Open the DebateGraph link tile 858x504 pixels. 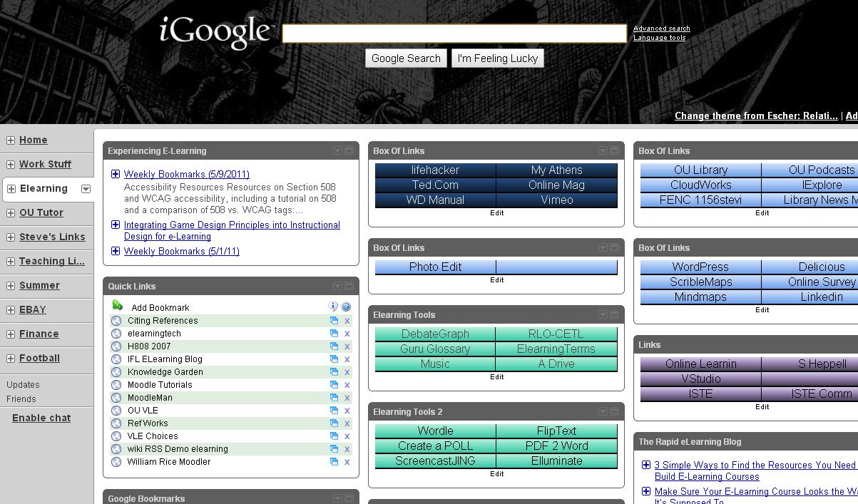(x=435, y=334)
